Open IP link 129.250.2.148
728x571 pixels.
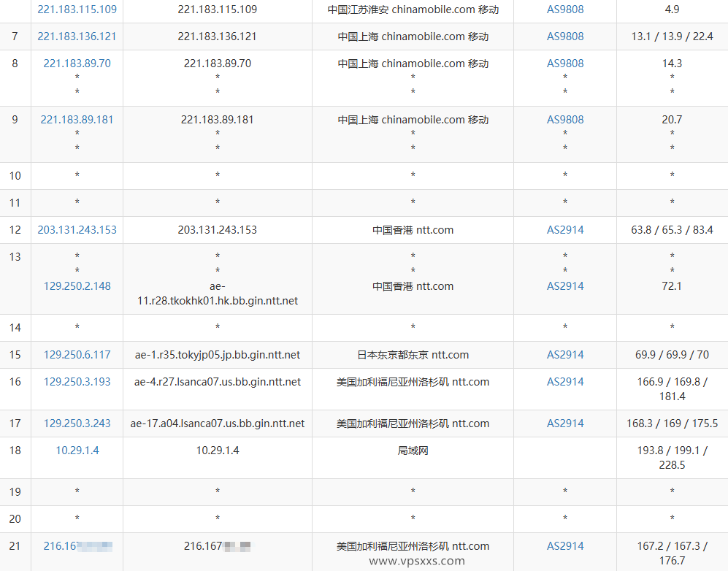[x=77, y=286]
